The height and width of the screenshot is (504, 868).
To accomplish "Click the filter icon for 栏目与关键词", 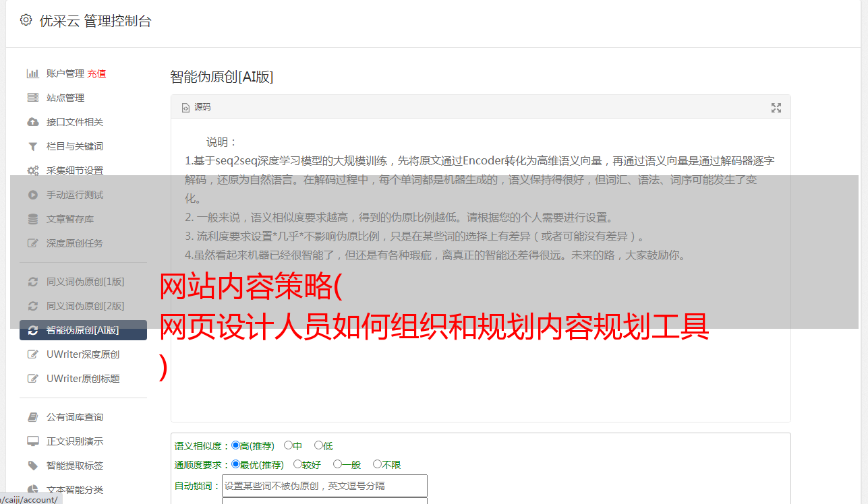I will 32,146.
